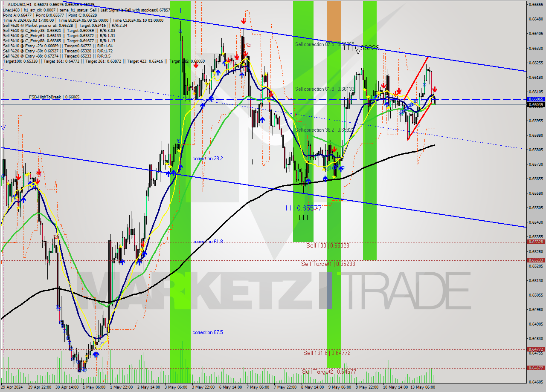This screenshot has width=546, height=392.
Task: Click the red 0.64772 axis price tag
Action: tap(536, 349)
